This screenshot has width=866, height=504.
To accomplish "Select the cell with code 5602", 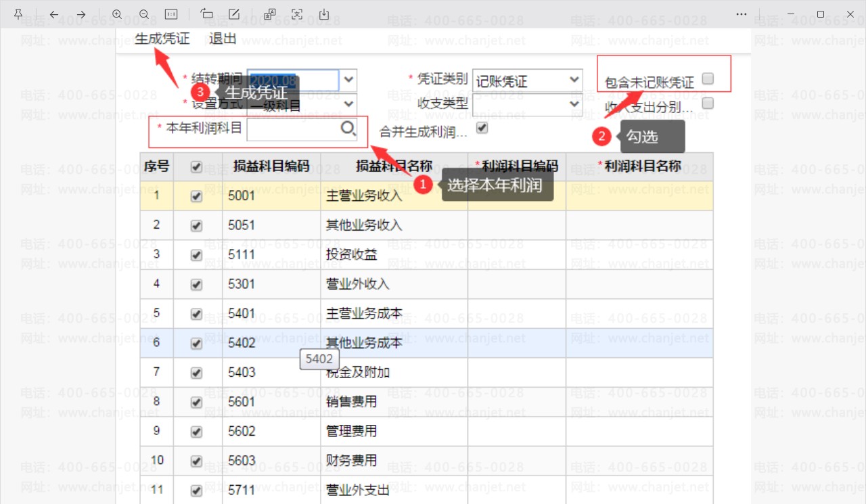I will [271, 432].
